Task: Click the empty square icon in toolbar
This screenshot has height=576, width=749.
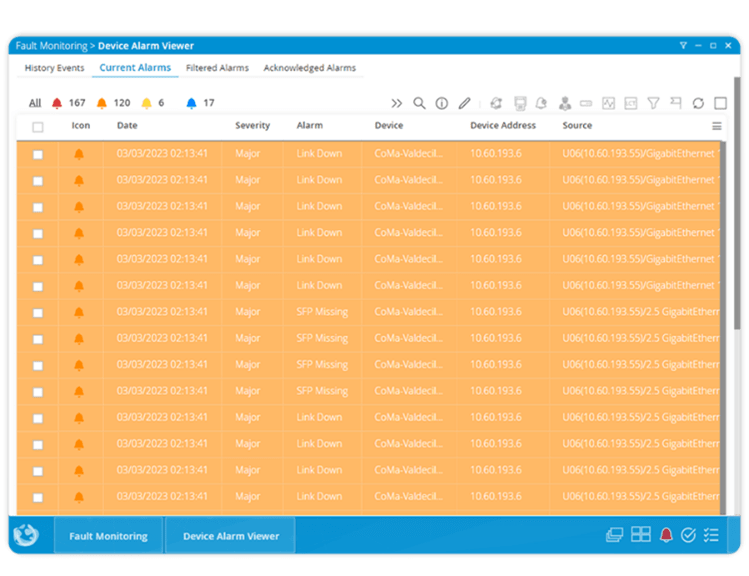Action: (720, 103)
